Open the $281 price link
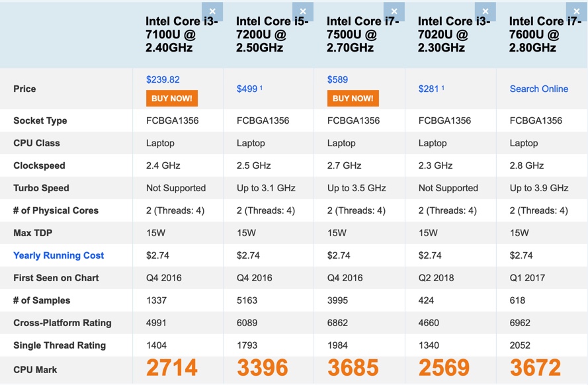The image size is (588, 385). pyautogui.click(x=429, y=89)
